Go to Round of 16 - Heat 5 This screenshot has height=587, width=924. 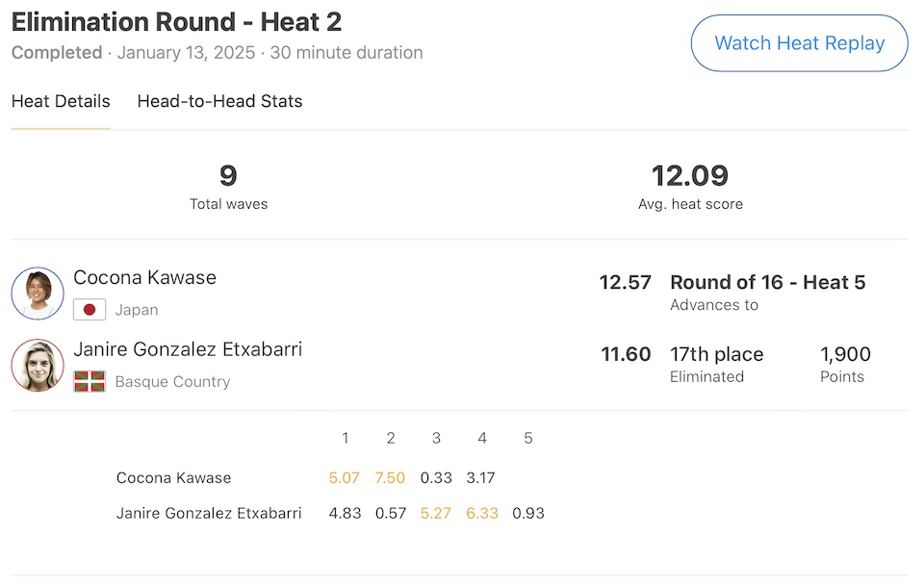point(767,283)
